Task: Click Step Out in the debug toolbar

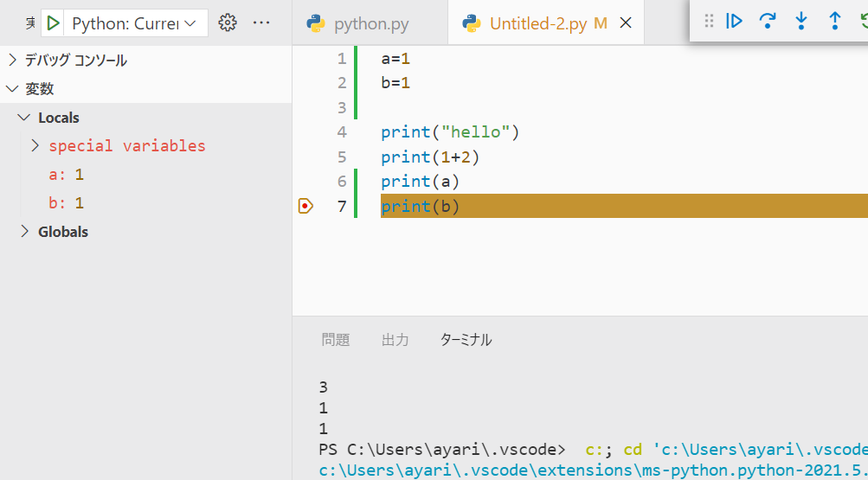Action: [835, 21]
